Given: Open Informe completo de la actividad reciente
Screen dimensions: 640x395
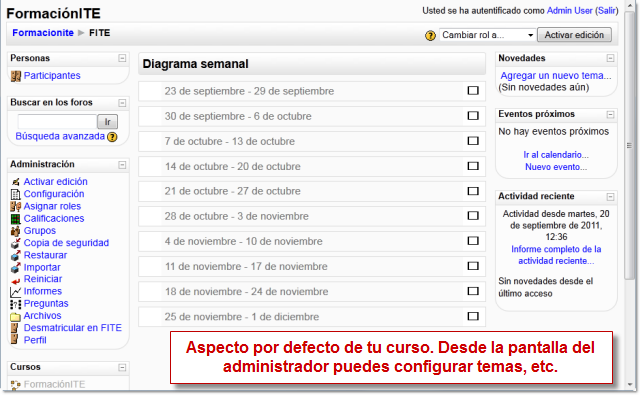Looking at the screenshot, I should point(556,255).
